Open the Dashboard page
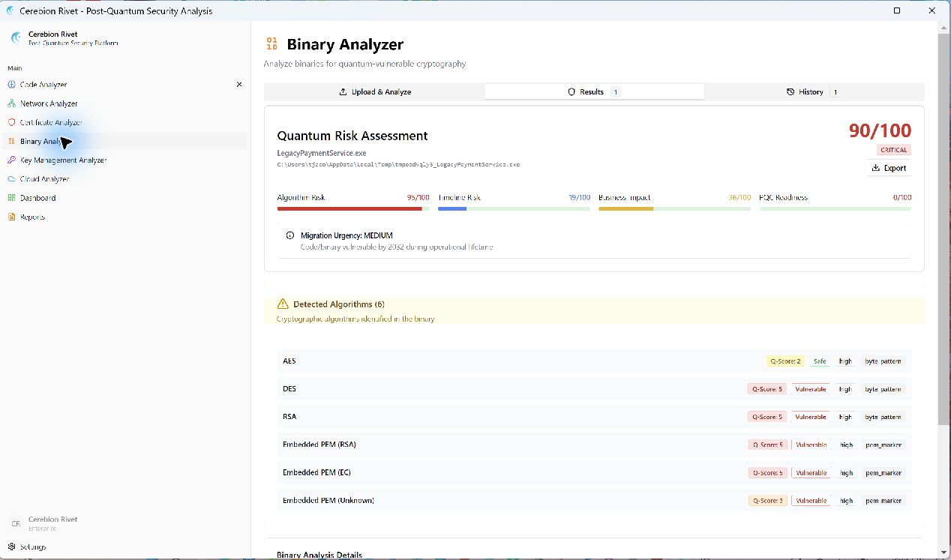 click(x=124, y=198)
